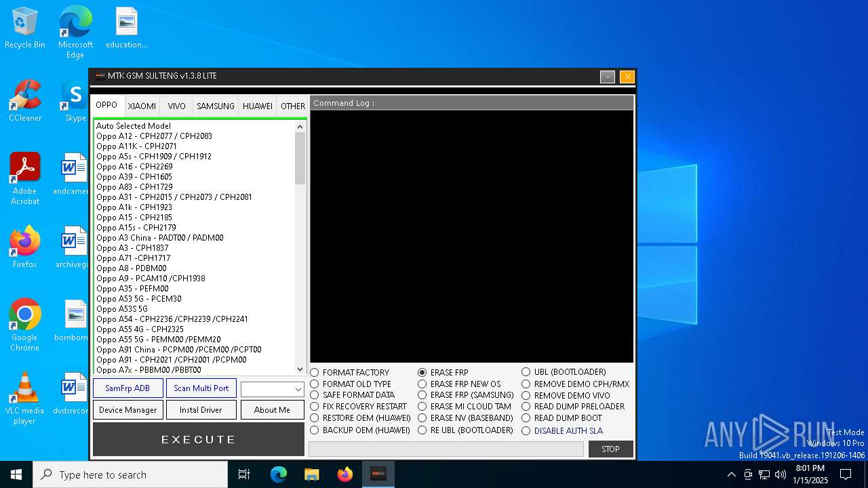868x488 pixels.
Task: Open notification center icon
Action: click(846, 474)
